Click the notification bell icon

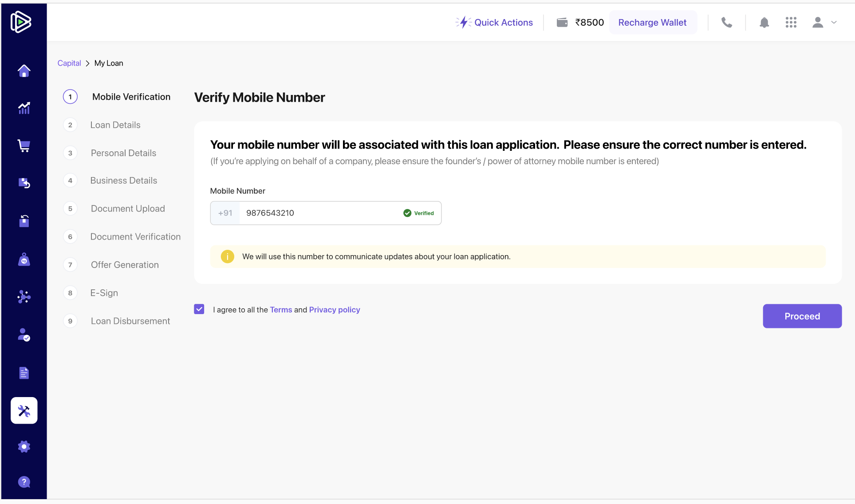click(764, 23)
